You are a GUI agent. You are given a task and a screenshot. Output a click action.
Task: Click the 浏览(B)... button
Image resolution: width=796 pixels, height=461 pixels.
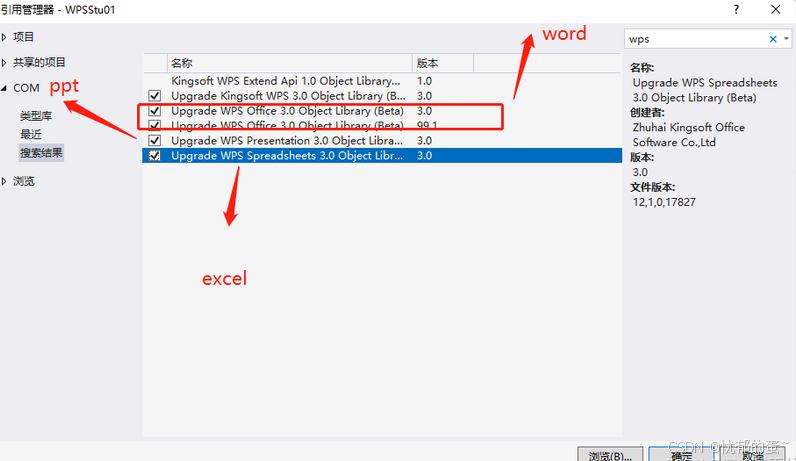coord(610,455)
